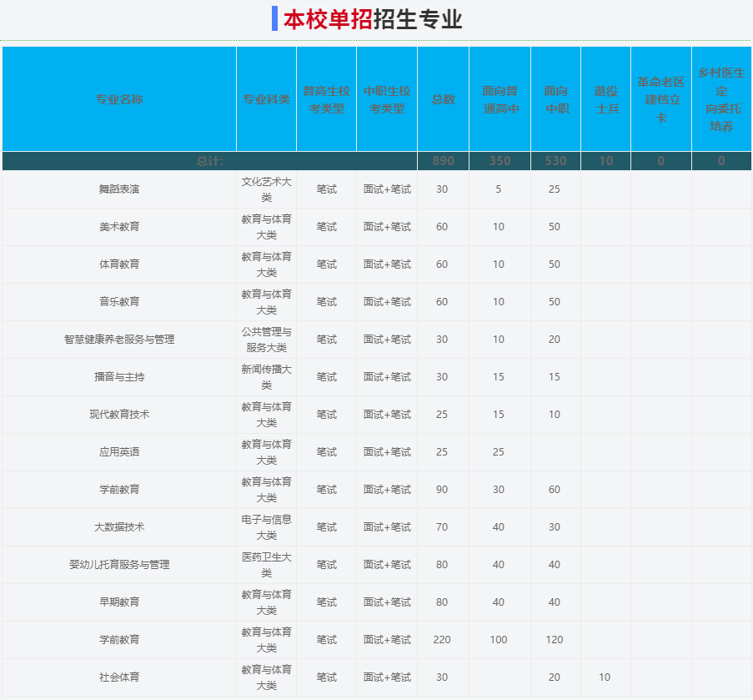Viewport: 753px width, 700px height.
Task: Click the 面向中职 value 120
Action: click(555, 639)
